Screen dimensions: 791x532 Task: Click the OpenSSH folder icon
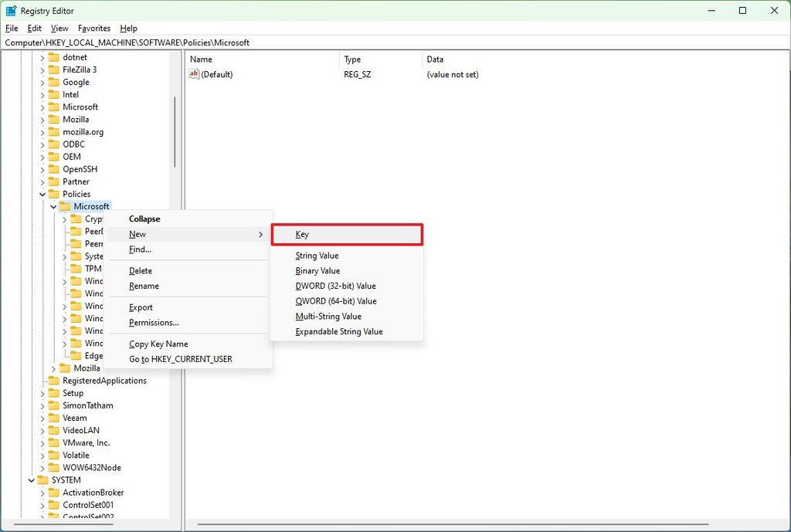click(x=54, y=169)
